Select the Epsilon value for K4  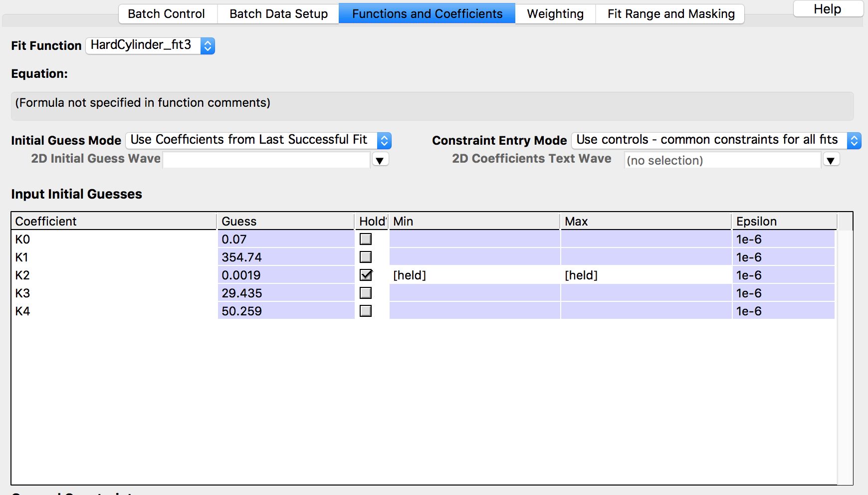[x=784, y=311]
